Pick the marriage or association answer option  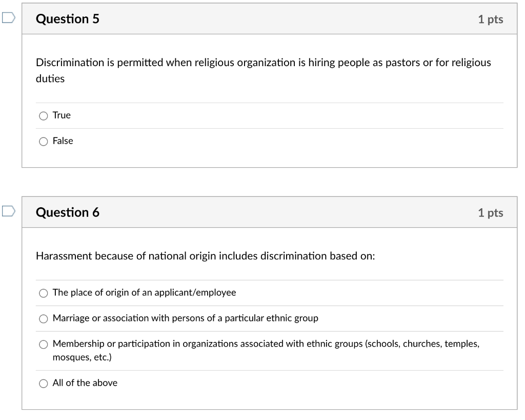coord(44,318)
